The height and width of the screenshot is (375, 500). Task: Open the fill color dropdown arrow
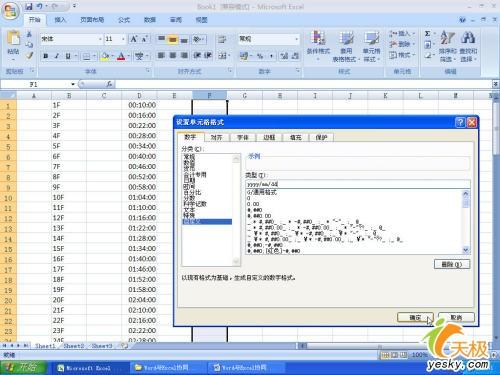[112, 56]
